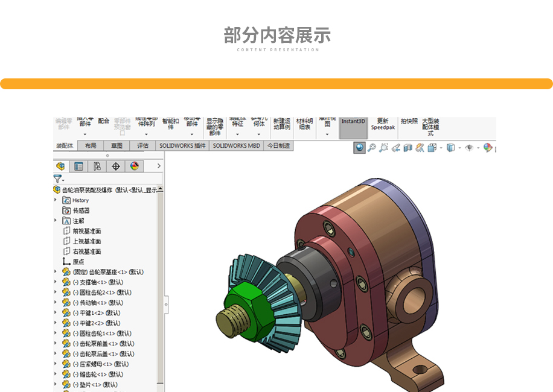This screenshot has height=392, width=553.
Task: Expand the 圆柱齿轮2<1> node
Action: tap(56, 292)
